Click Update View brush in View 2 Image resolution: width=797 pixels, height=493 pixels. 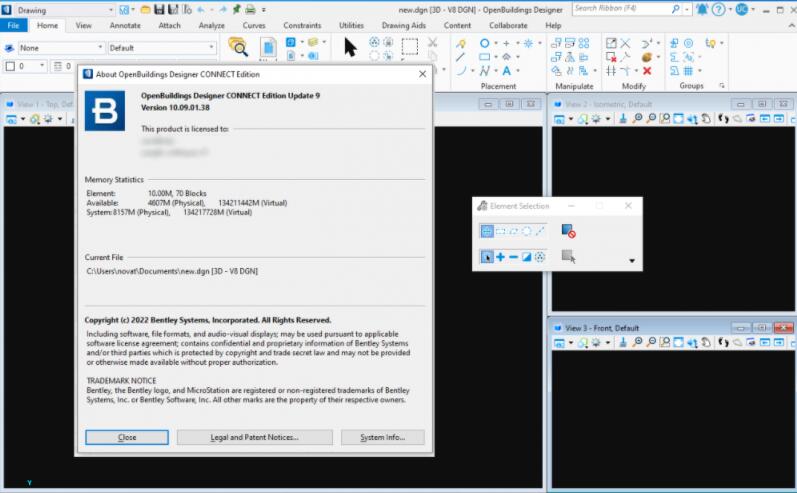pos(623,118)
